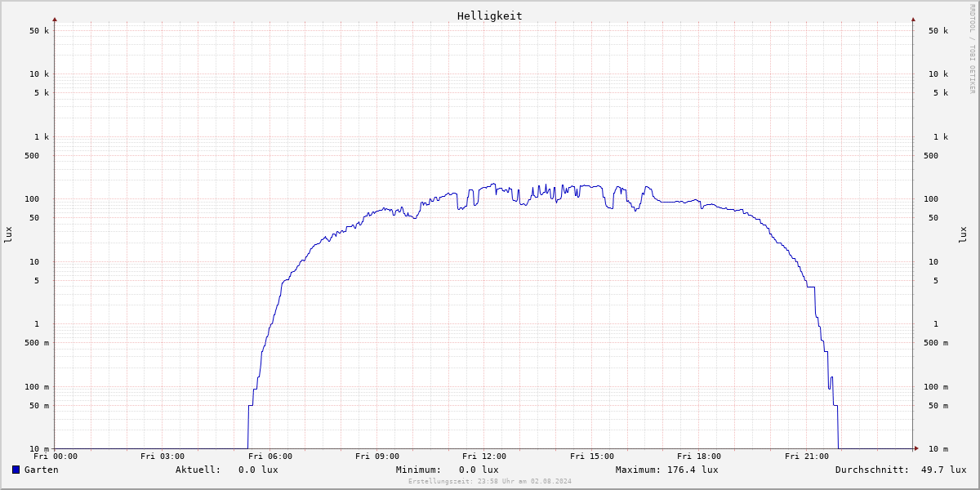The height and width of the screenshot is (490, 980).
Task: Click the Maximum 176.4 lux value
Action: (693, 470)
